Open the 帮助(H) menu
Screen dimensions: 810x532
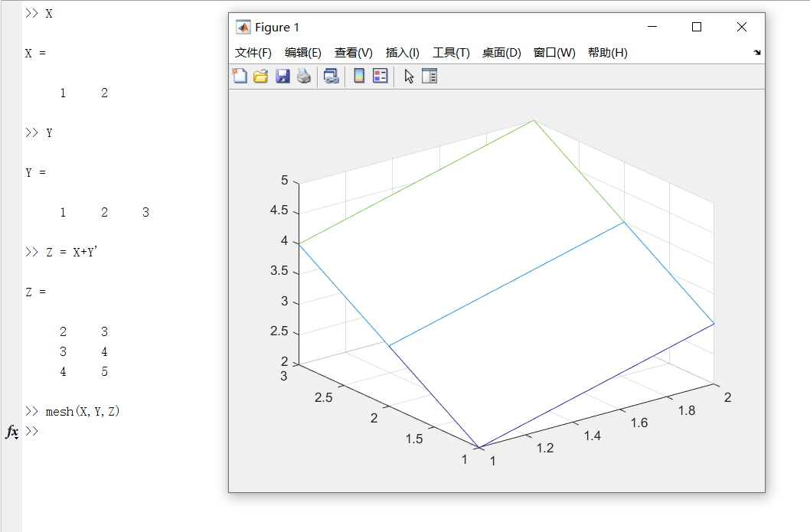[x=608, y=53]
